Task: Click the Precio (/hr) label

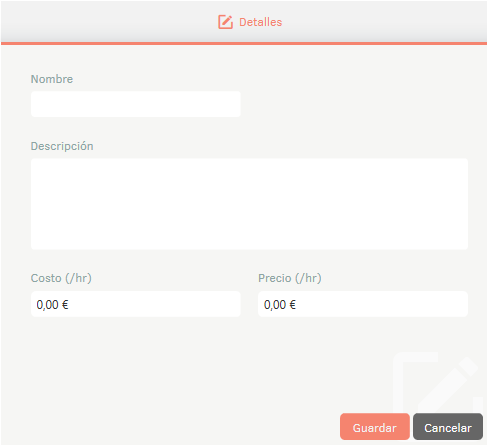Action: pyautogui.click(x=290, y=278)
